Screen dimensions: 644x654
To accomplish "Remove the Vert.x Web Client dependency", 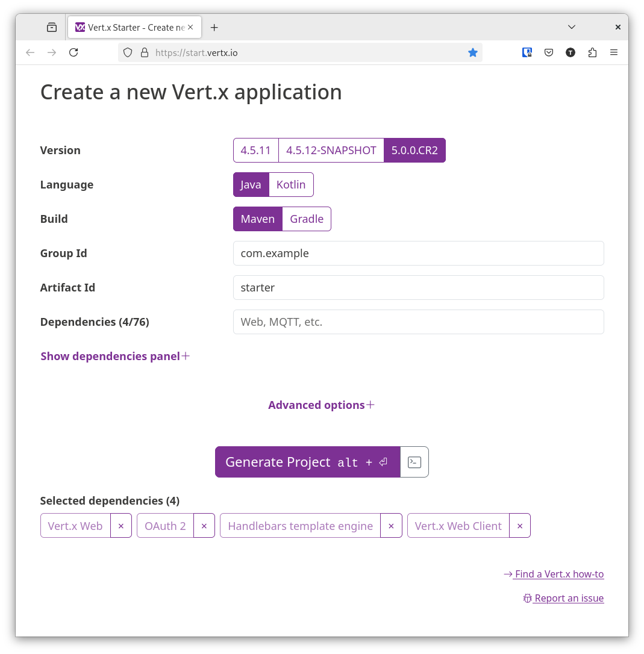I will pos(520,526).
